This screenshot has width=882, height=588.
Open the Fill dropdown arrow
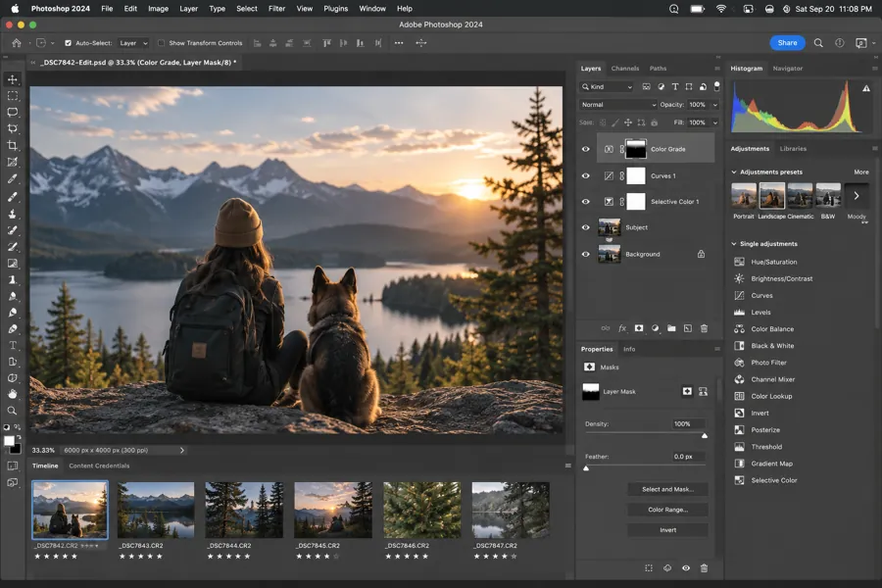(715, 122)
